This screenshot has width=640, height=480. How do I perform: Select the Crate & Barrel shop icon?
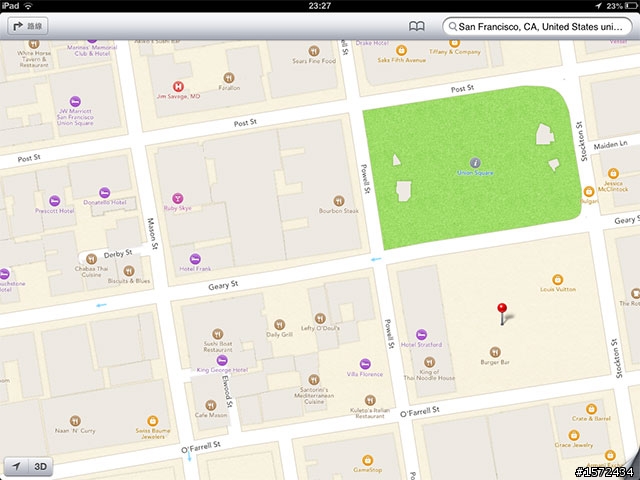[x=591, y=409]
